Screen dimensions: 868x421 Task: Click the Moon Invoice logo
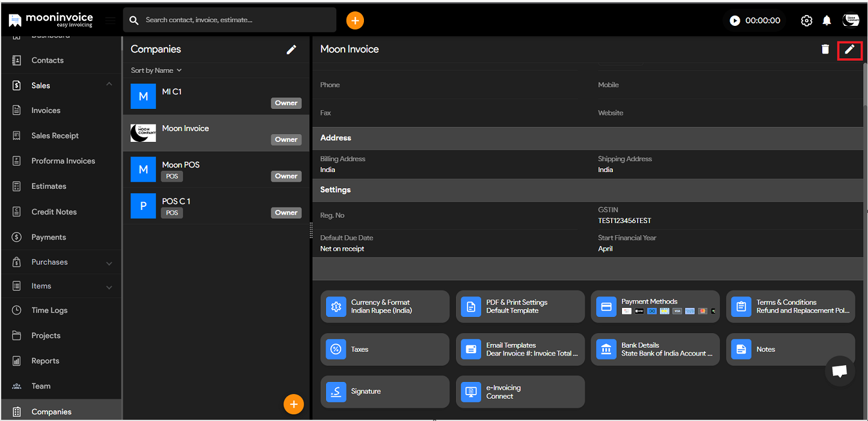[51, 20]
